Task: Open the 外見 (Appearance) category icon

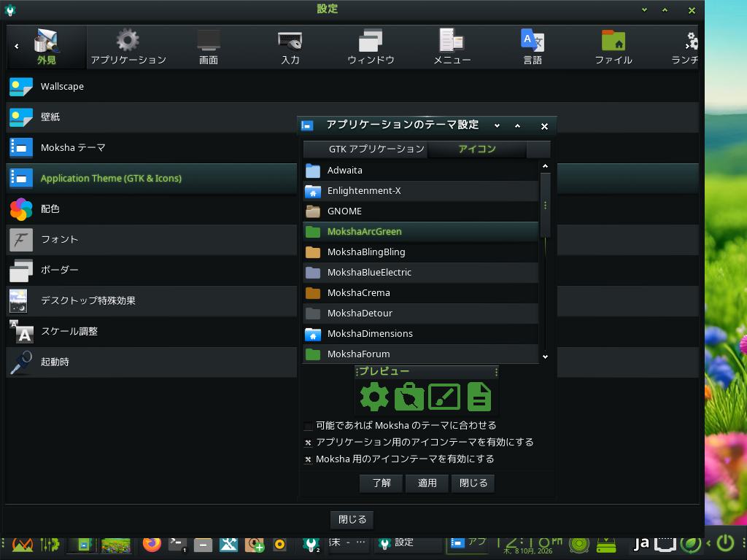Action: tap(47, 47)
